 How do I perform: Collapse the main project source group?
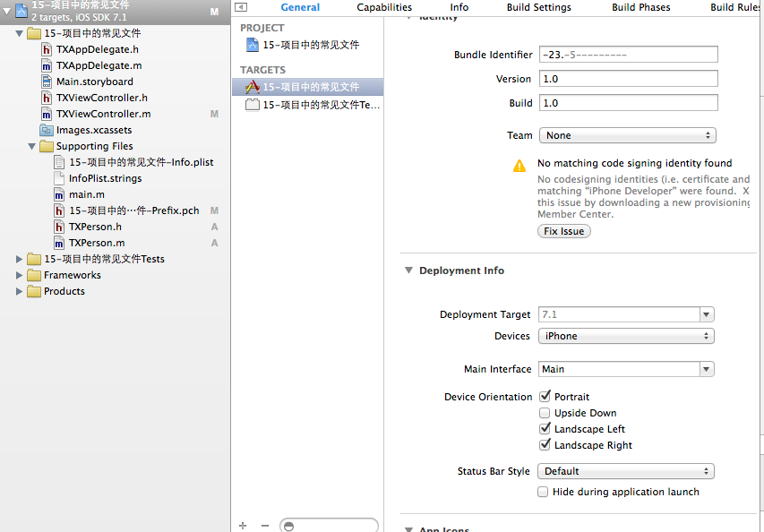click(19, 34)
